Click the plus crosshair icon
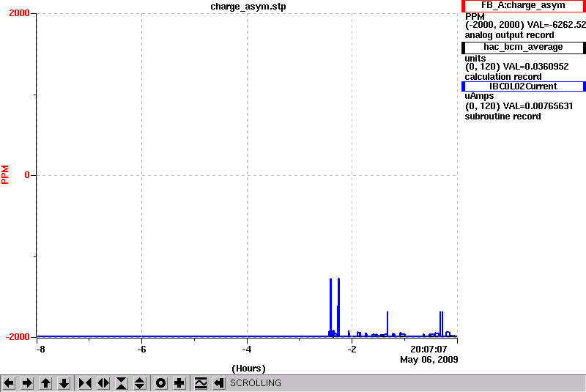 pyautogui.click(x=179, y=383)
